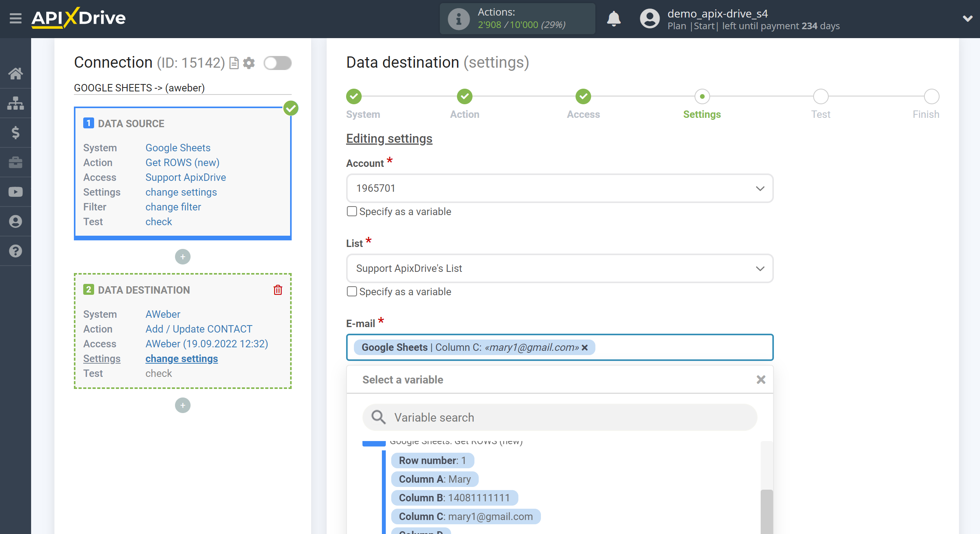Open the hamburger menu at top left

pyautogui.click(x=15, y=18)
